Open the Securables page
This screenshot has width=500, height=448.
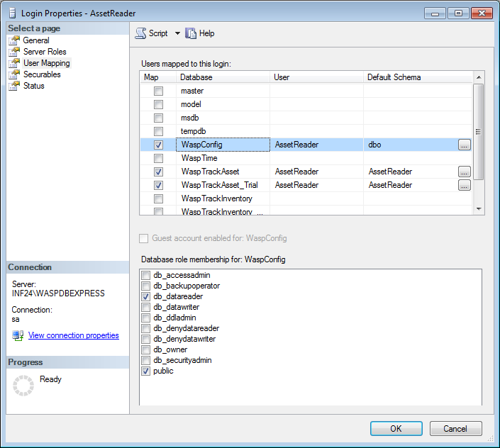coord(42,74)
